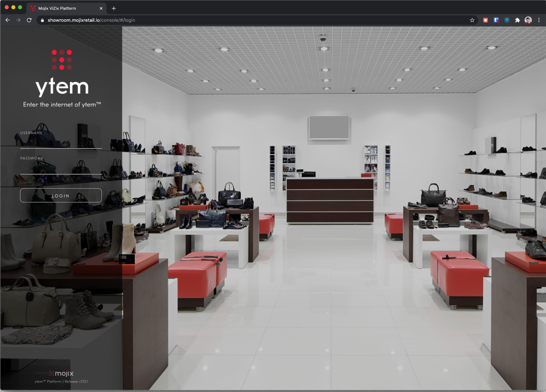
Task: Click the address bar URL
Action: click(x=92, y=20)
